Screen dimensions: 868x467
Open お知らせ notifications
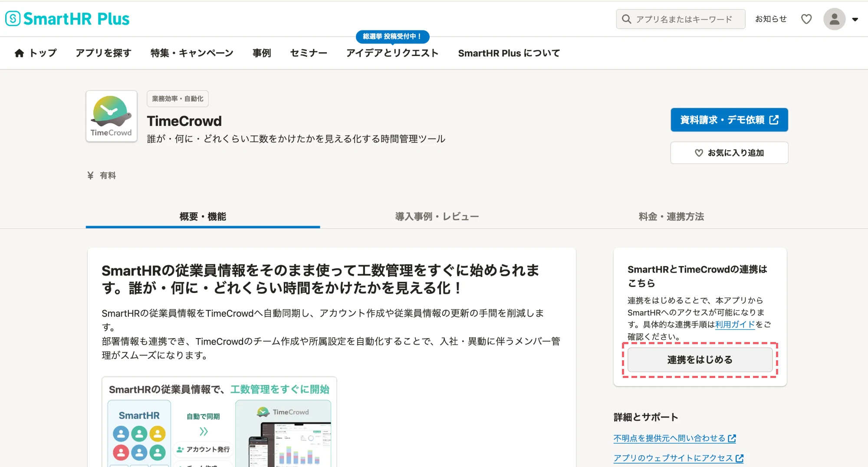pyautogui.click(x=771, y=19)
